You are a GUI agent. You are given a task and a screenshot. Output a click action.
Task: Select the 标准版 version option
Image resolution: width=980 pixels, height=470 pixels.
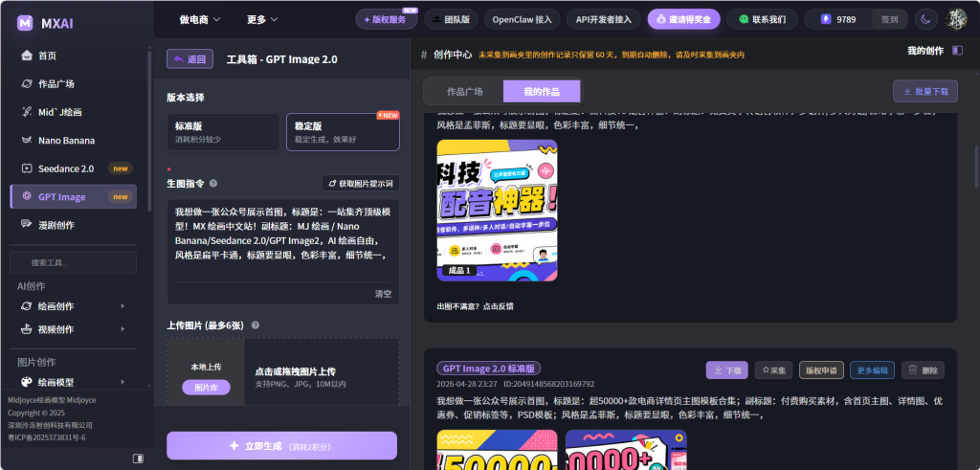[223, 132]
